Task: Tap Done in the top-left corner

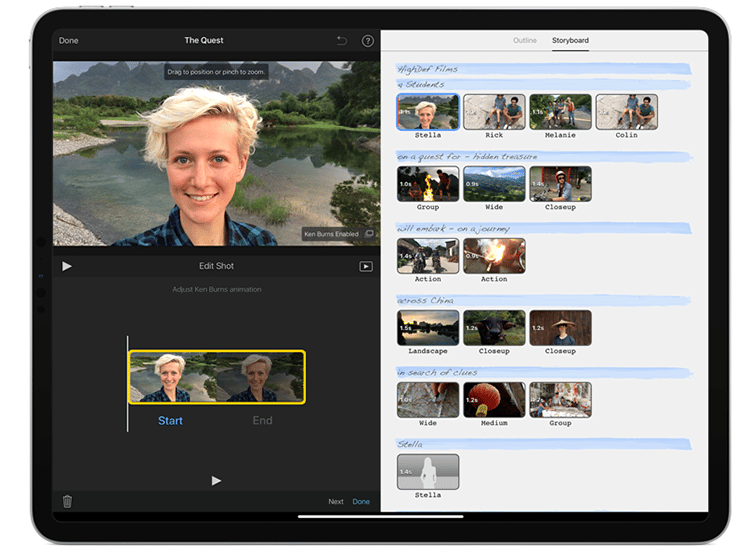Action: tap(68, 41)
